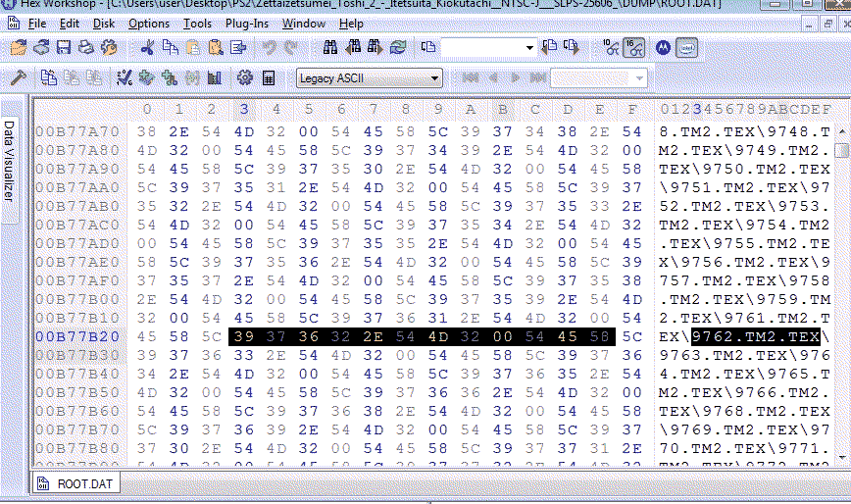The width and height of the screenshot is (851, 504).
Task: Open Find with the binoculars icon
Action: [x=330, y=48]
